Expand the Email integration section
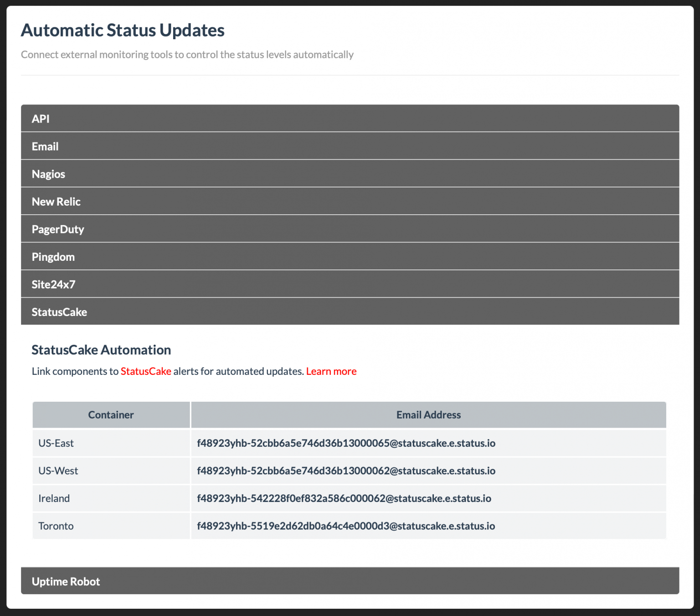This screenshot has width=700, height=616. [45, 146]
